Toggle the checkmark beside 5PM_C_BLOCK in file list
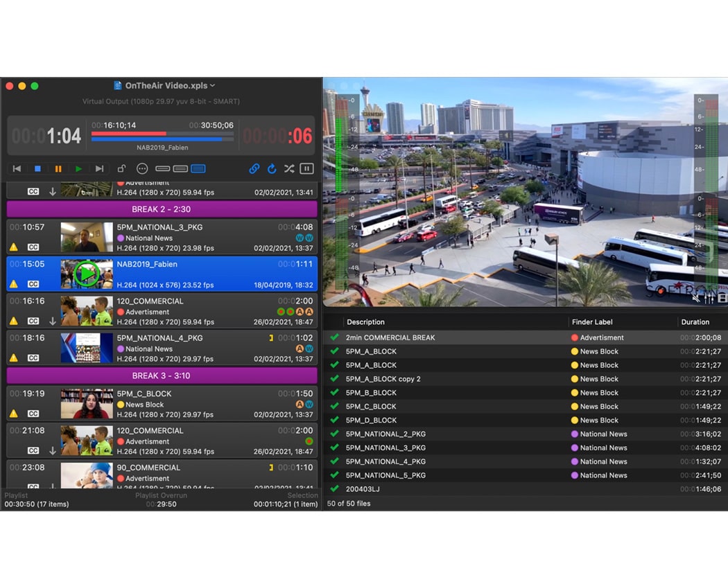Image resolution: width=728 pixels, height=582 pixels. [x=333, y=406]
